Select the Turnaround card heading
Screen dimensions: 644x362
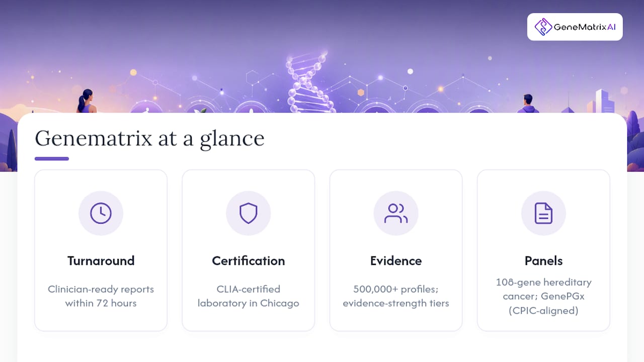[x=101, y=261]
